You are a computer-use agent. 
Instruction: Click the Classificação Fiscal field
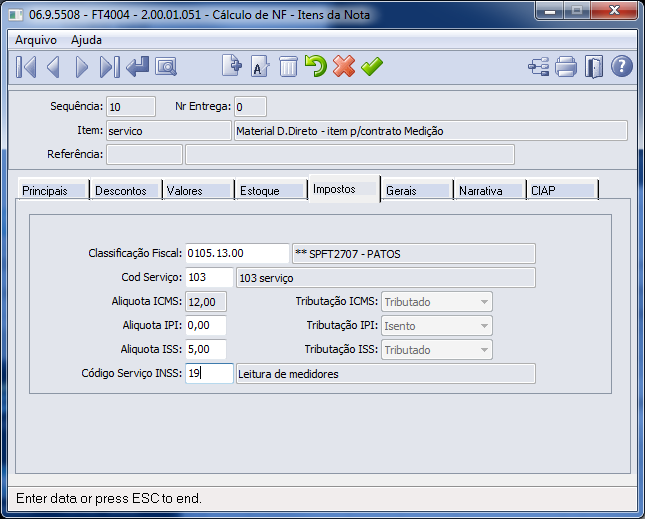coord(237,254)
